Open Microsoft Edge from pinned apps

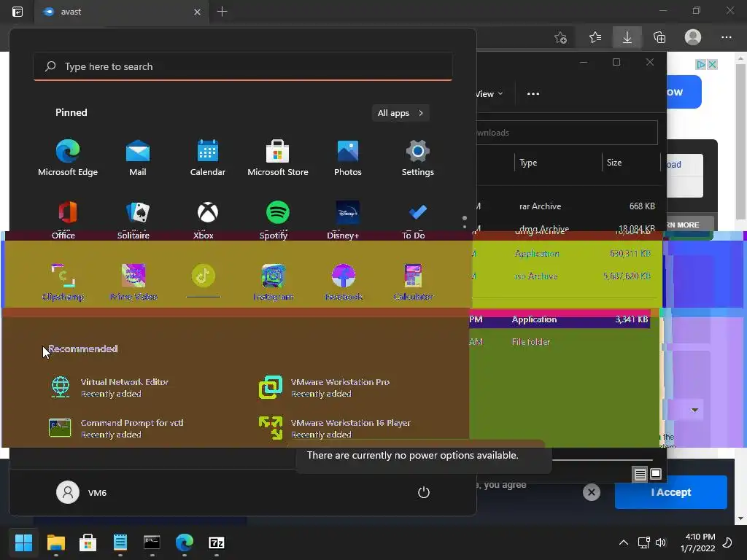(68, 158)
